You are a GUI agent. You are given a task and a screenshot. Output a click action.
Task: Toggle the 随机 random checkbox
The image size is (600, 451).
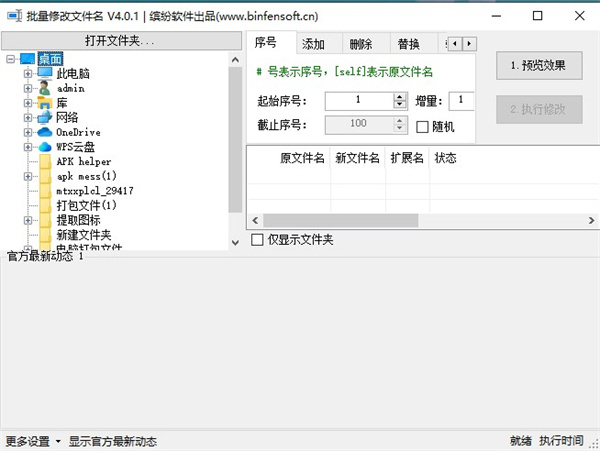pyautogui.click(x=422, y=127)
